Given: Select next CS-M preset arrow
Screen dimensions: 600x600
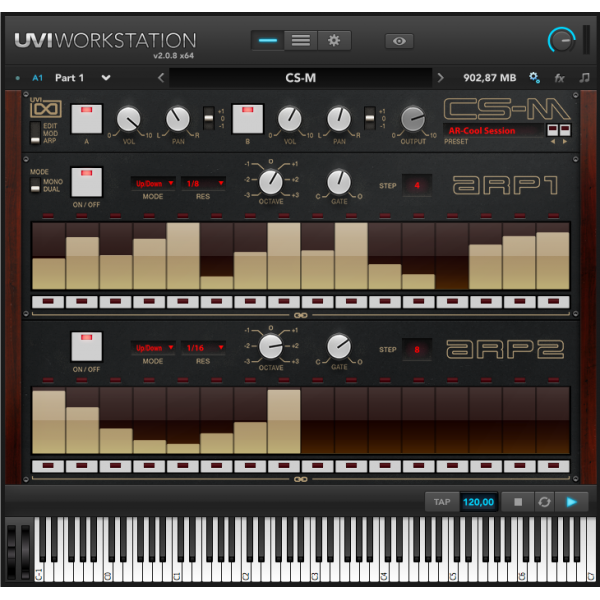Looking at the screenshot, I should [x=565, y=142].
